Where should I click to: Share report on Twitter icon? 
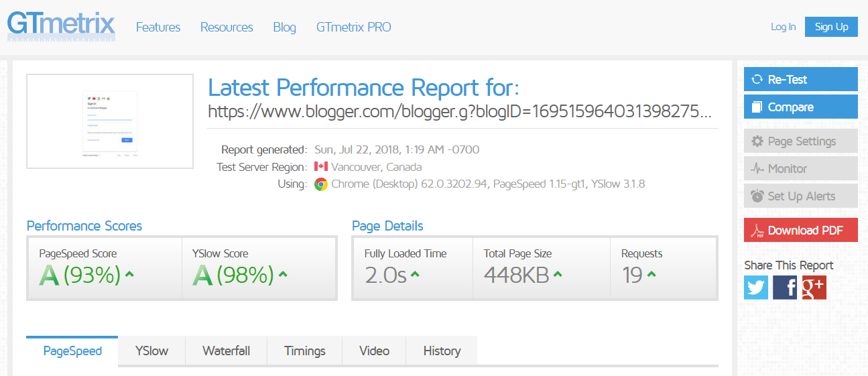(756, 288)
